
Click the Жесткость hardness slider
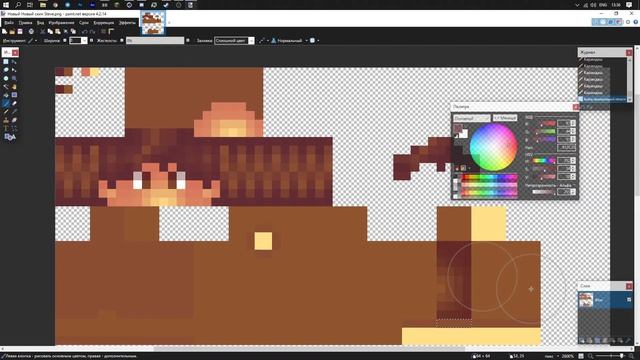pyautogui.click(x=155, y=40)
